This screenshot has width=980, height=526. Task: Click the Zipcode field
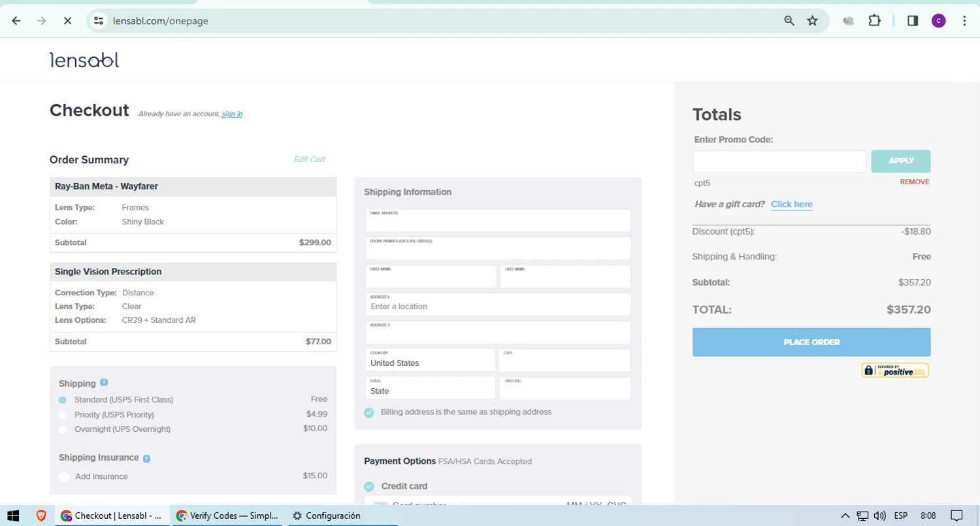point(566,388)
